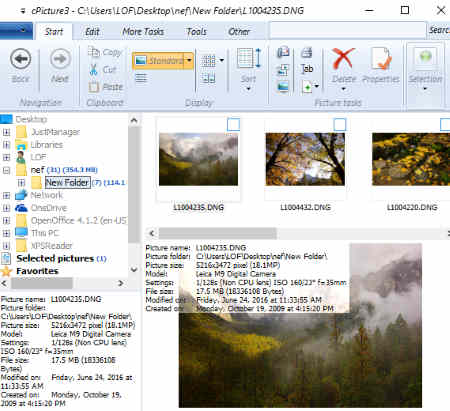Expand the OneDrive tree node

pyautogui.click(x=6, y=208)
